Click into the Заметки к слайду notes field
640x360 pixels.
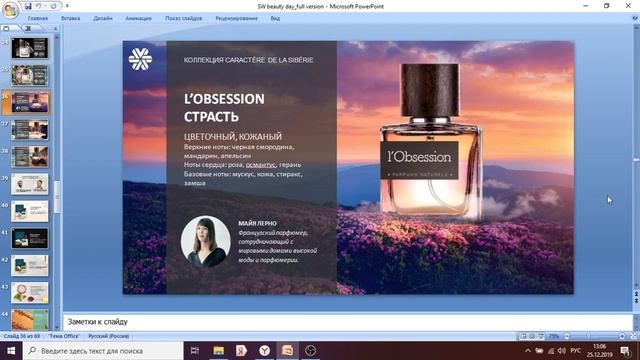point(348,322)
